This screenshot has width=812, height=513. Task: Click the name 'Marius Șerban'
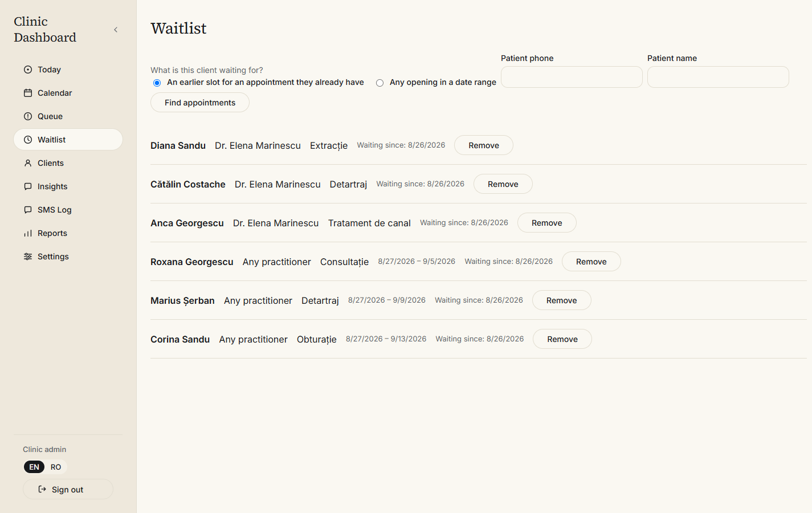click(182, 300)
